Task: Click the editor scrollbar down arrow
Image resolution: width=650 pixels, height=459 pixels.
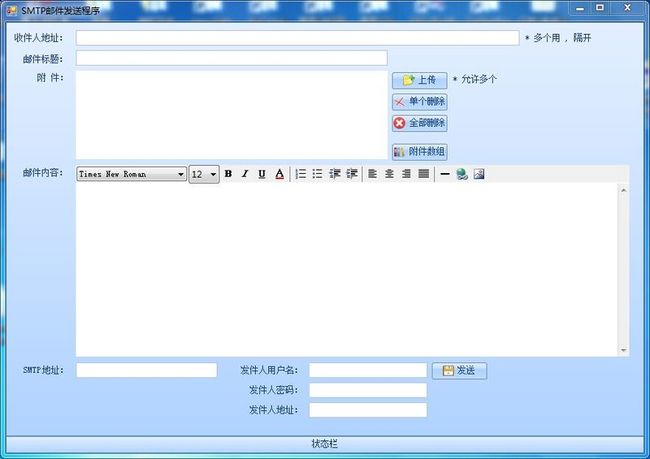Action: coord(623,350)
